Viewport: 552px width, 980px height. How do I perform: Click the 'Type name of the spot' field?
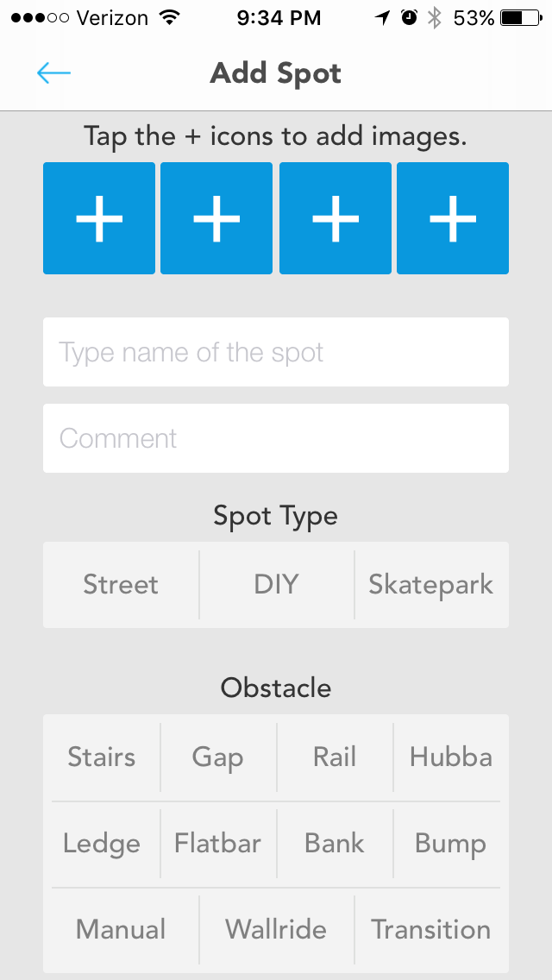coord(276,352)
